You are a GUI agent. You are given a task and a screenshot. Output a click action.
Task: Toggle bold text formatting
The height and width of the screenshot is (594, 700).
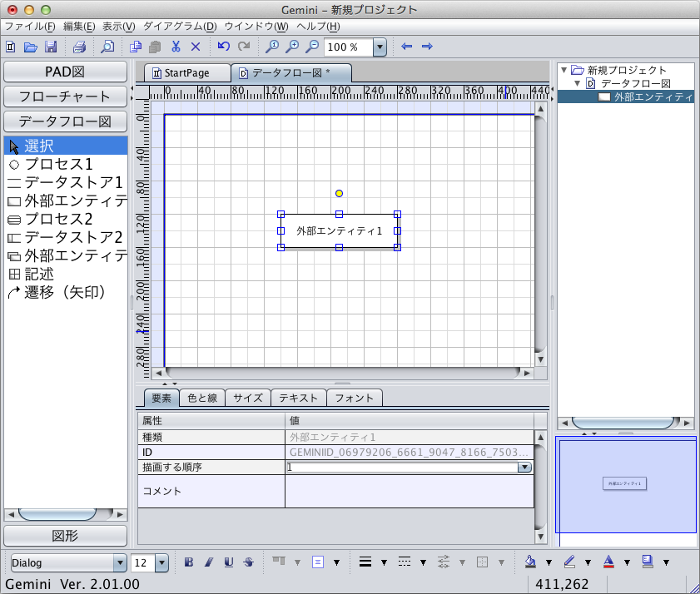pos(189,562)
